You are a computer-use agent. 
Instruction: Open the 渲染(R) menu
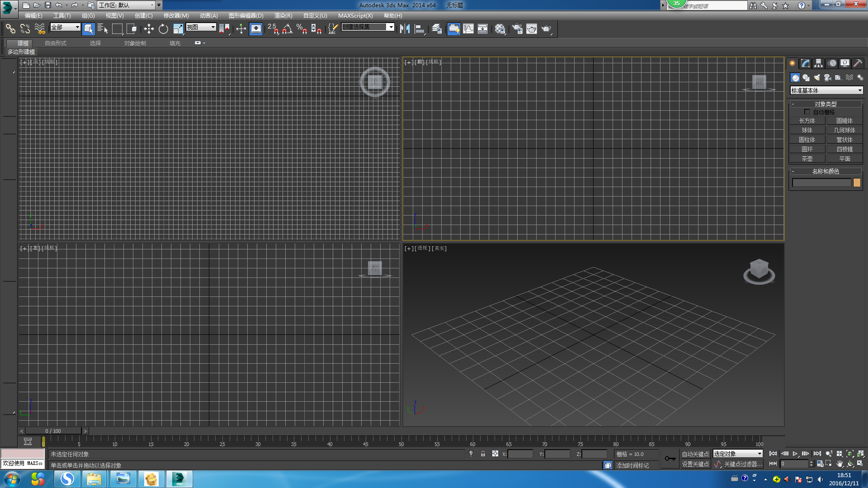[283, 16]
